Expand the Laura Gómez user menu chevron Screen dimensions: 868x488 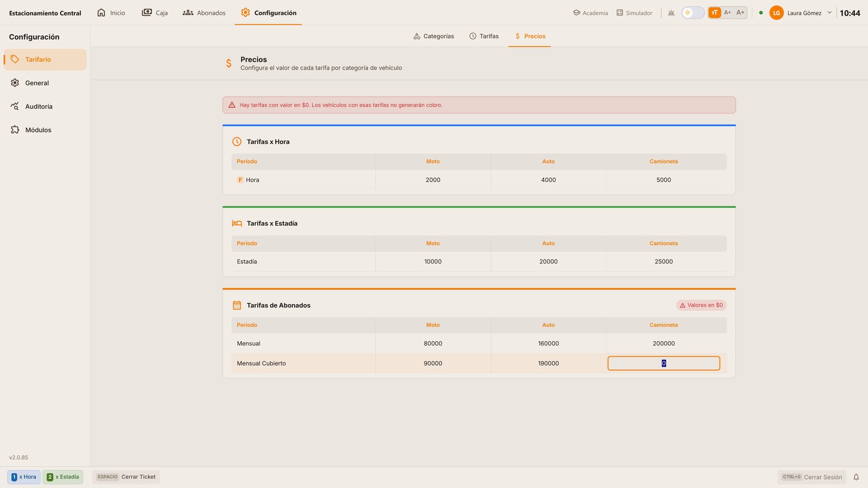click(x=829, y=12)
